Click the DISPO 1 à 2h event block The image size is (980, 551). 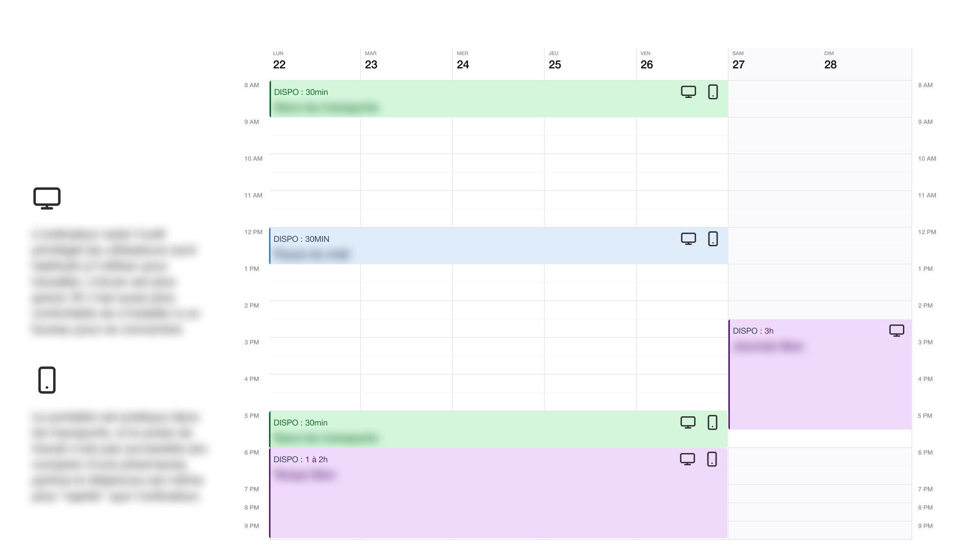click(x=498, y=491)
